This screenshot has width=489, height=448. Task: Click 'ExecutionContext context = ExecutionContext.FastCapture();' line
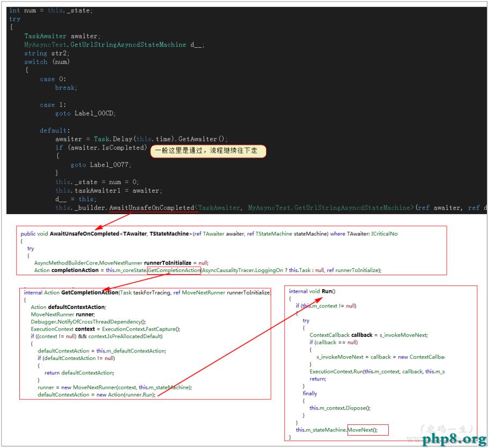tap(106, 329)
